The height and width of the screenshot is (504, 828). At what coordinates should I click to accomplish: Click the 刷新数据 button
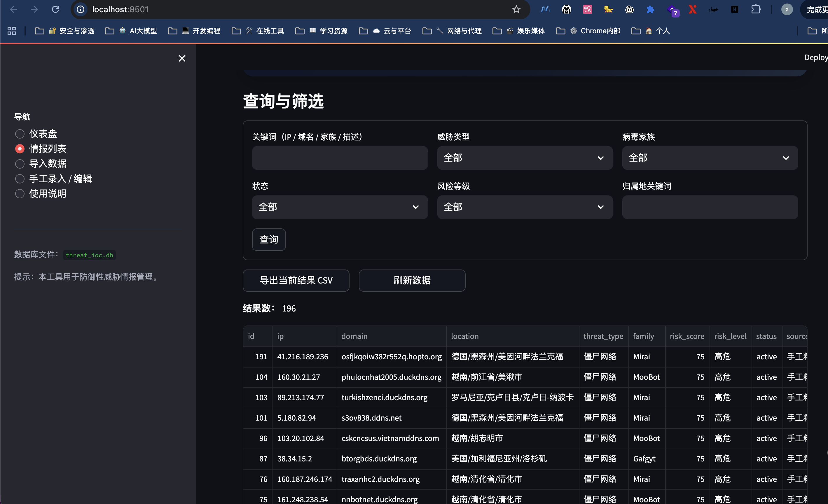click(x=412, y=281)
